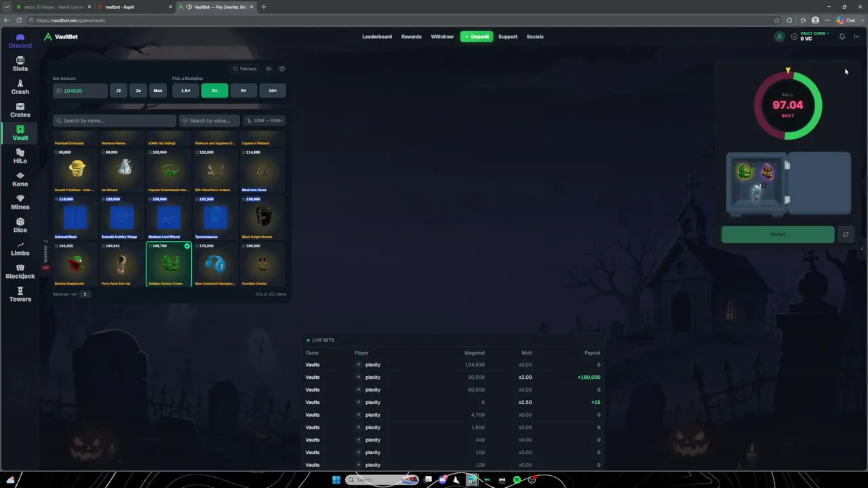This screenshot has height=488, width=868.
Task: Open Spotify from the taskbar
Action: [x=517, y=480]
